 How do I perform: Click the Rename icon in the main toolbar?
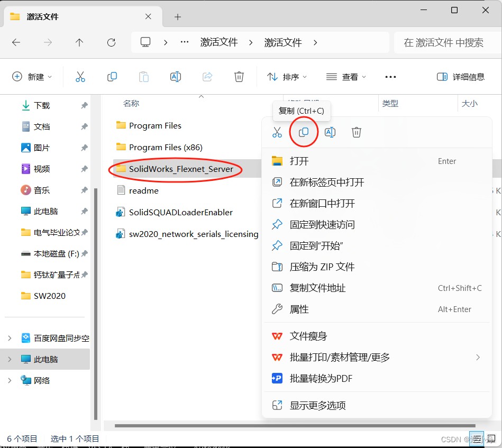(x=176, y=77)
